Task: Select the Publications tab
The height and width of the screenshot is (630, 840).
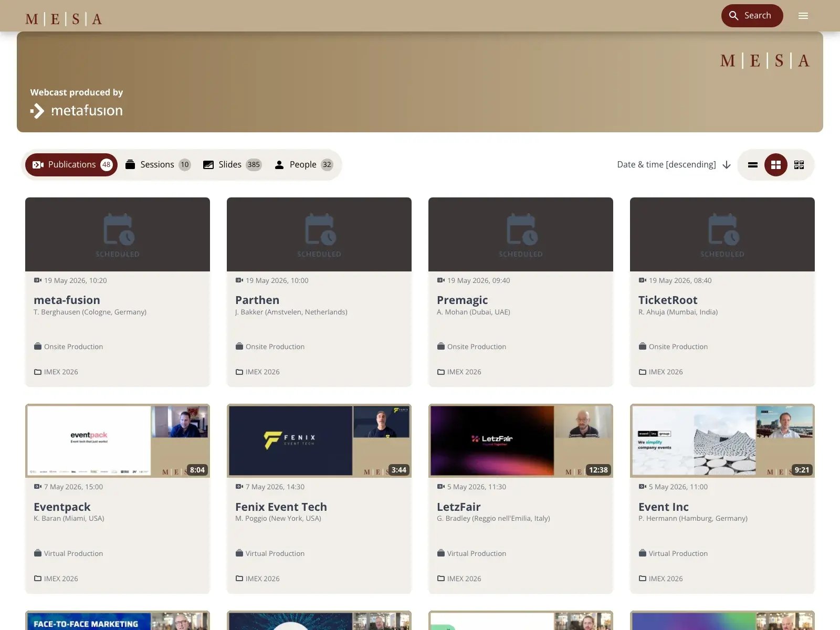Action: pyautogui.click(x=71, y=165)
